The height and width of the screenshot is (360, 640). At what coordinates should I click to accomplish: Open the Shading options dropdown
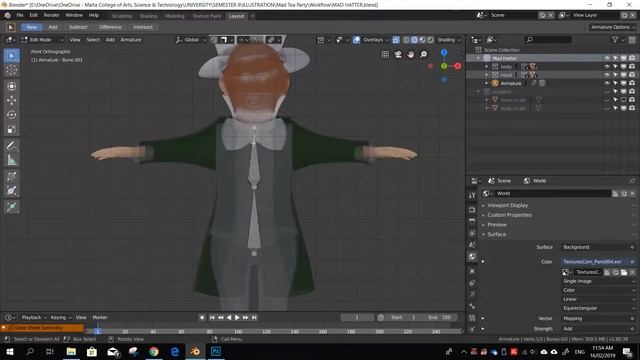tap(449, 40)
